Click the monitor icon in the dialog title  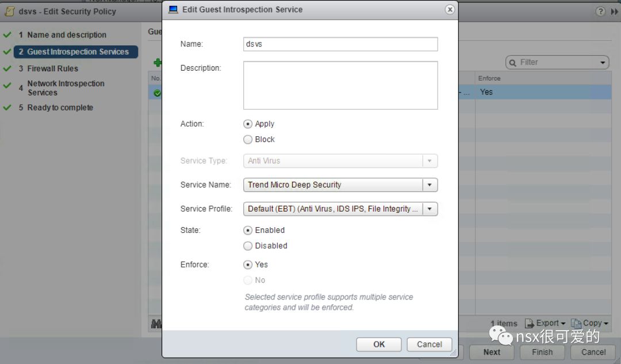[x=173, y=10]
